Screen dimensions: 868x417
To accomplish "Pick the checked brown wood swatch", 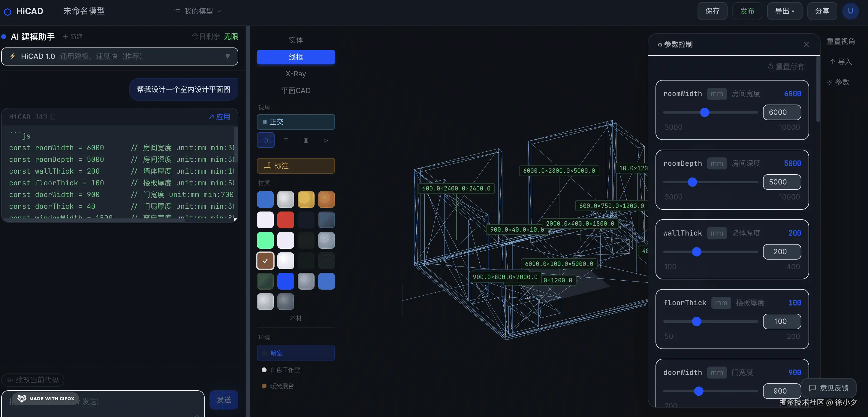I will click(x=266, y=261).
